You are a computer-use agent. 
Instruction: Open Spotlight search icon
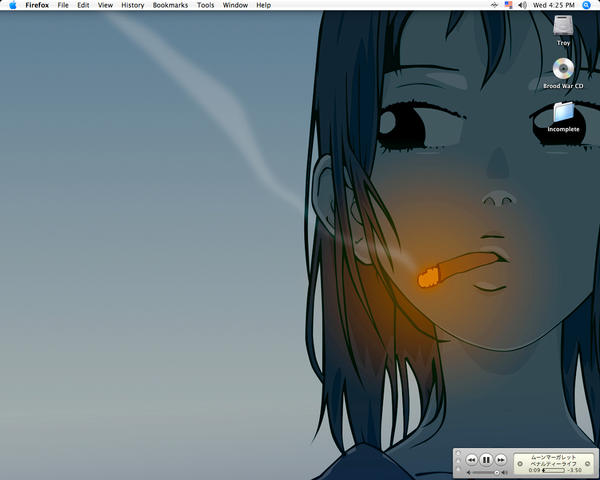[586, 5]
